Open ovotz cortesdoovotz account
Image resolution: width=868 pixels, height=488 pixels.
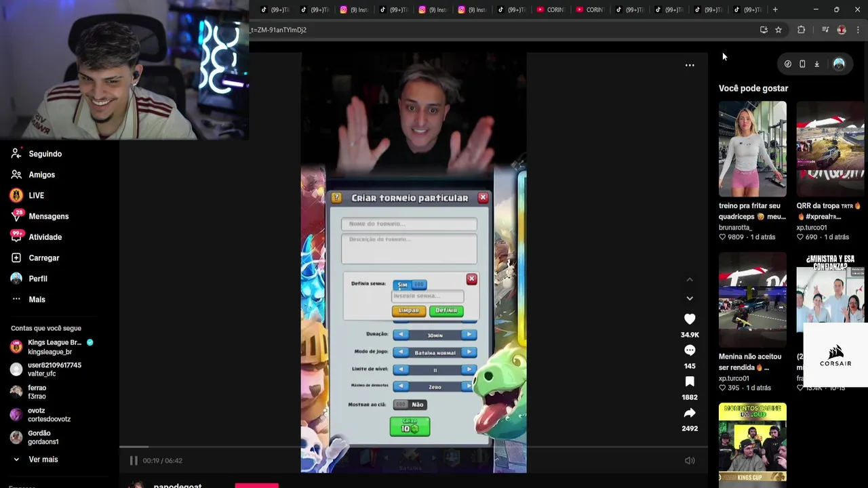[x=41, y=415]
